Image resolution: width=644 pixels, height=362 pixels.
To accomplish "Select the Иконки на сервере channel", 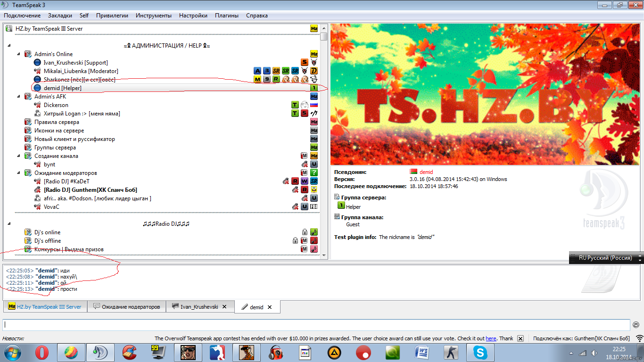I will point(59,130).
